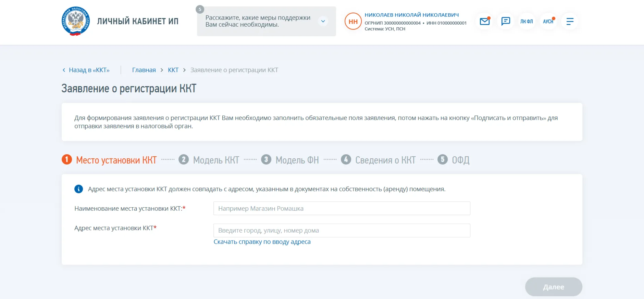
Task: Focus the Наименование места установки ККТ field
Action: (x=342, y=208)
